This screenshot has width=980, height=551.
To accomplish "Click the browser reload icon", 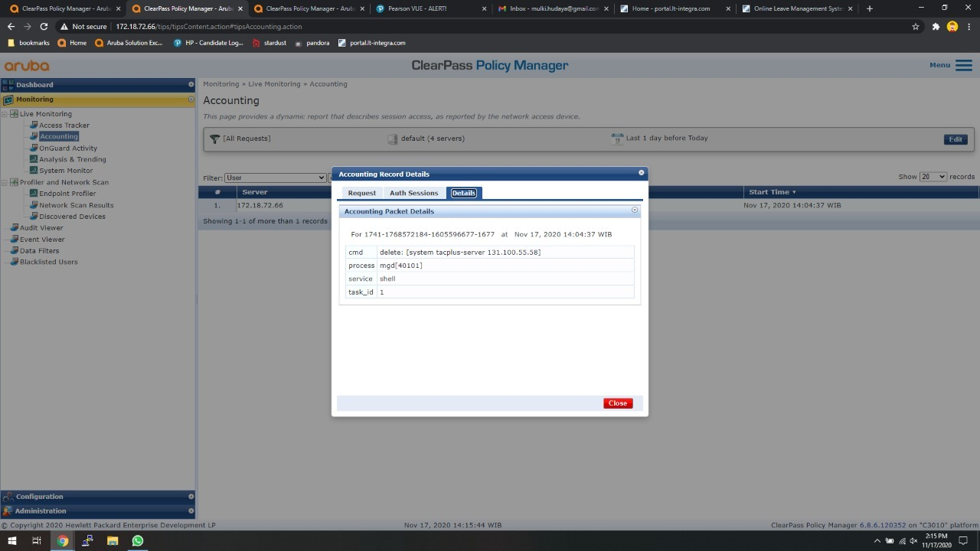I will 44,26.
